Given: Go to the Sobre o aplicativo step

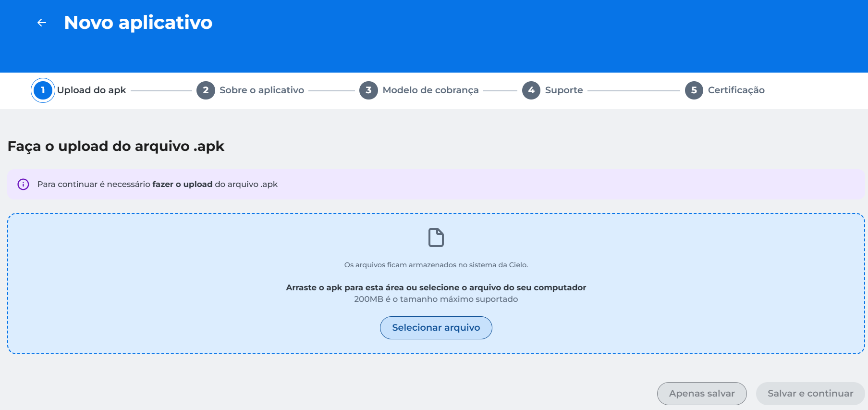Looking at the screenshot, I should pyautogui.click(x=262, y=90).
